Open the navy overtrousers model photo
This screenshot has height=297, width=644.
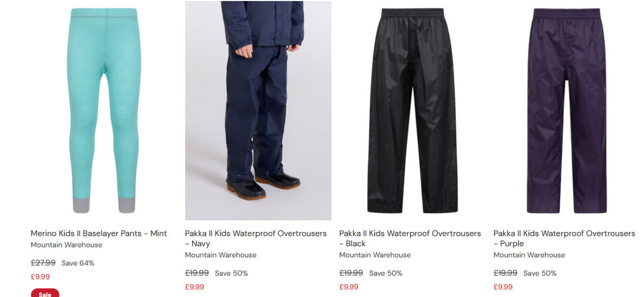click(258, 110)
